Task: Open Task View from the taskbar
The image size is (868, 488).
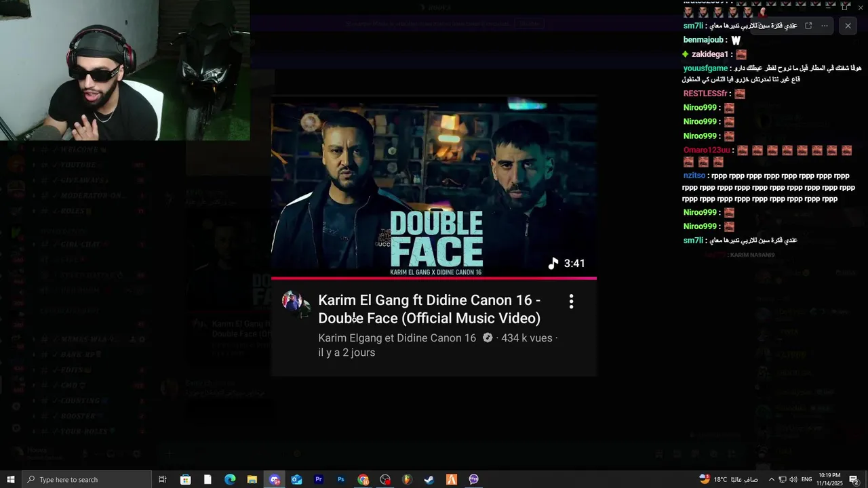Action: 163,479
